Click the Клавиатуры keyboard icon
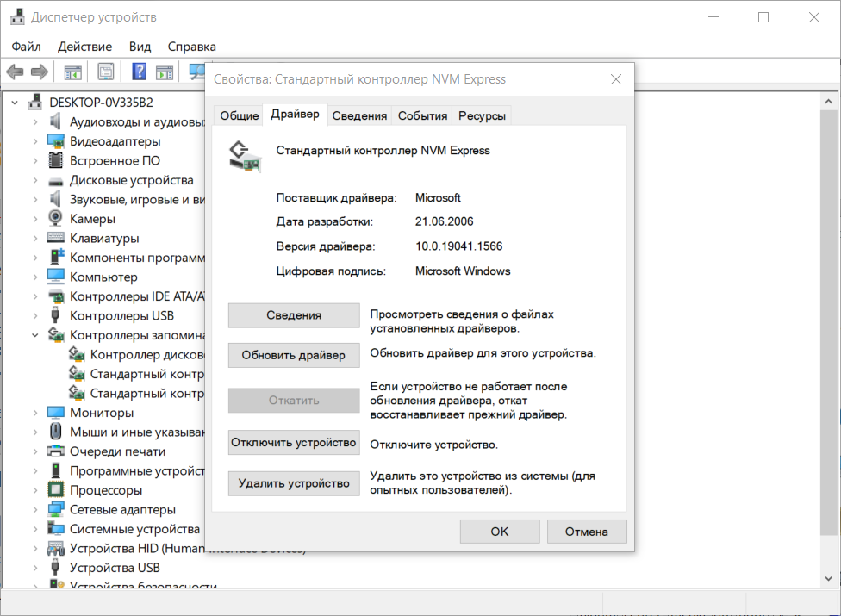Viewport: 841px width, 616px height. (56, 238)
